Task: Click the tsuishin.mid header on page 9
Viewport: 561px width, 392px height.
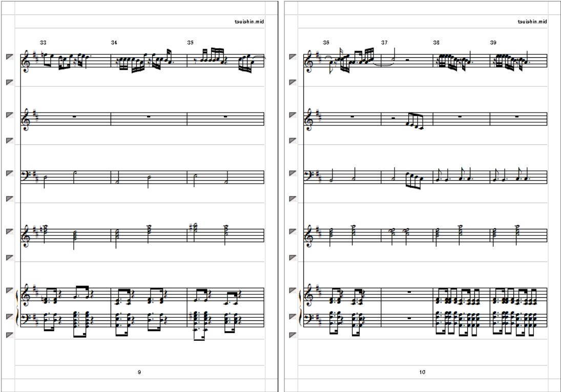Action: pos(250,21)
